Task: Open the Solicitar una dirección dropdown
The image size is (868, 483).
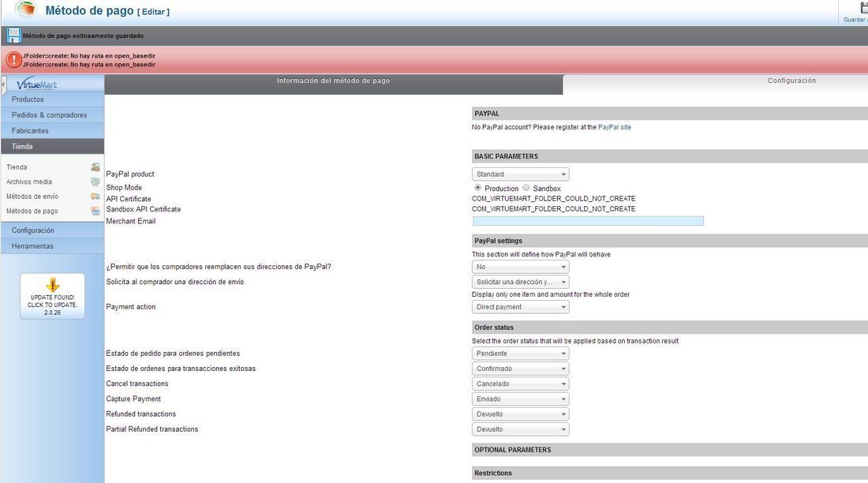Action: (x=520, y=282)
